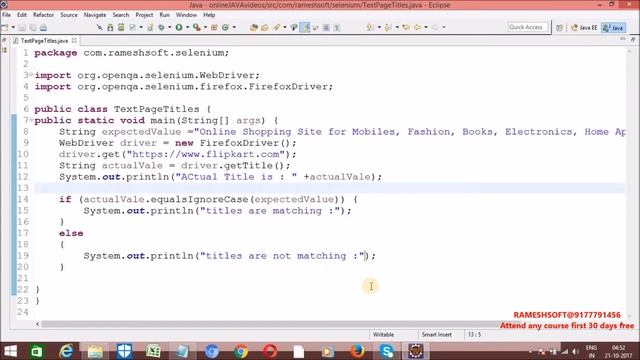
Task: Click the Minimize editor area icon
Action: pyautogui.click(x=622, y=39)
